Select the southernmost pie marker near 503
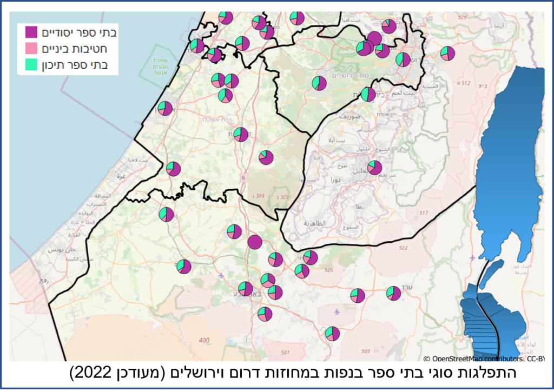The width and height of the screenshot is (554, 392). [332, 333]
